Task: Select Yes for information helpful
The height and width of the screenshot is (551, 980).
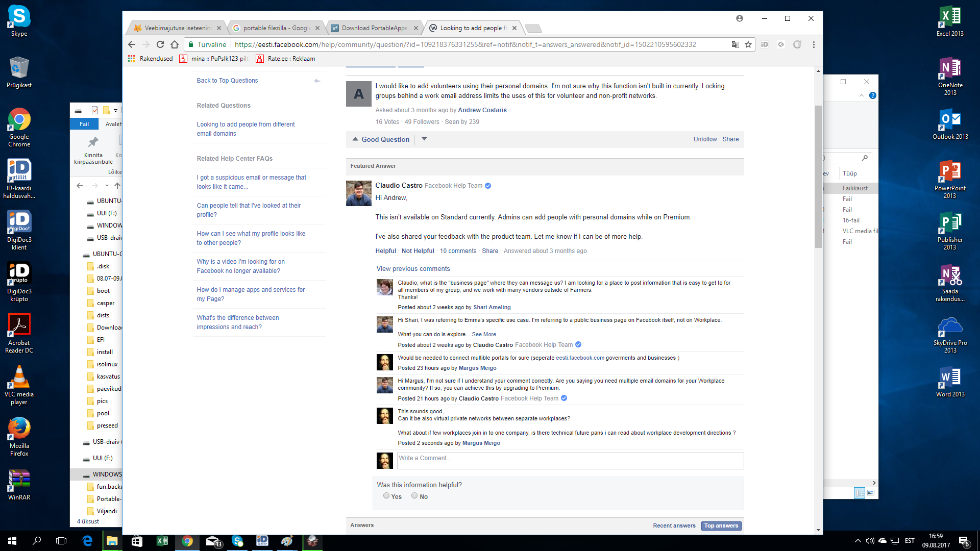Action: coord(386,496)
